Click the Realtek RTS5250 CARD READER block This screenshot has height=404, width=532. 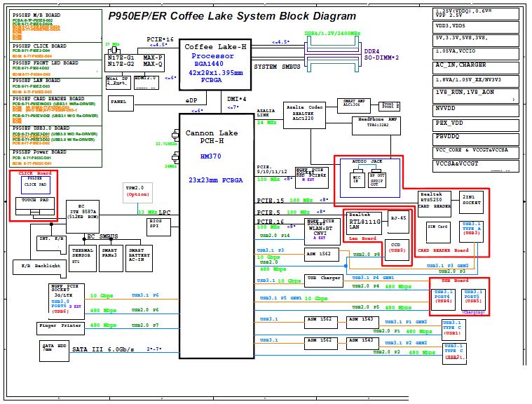[435, 203]
